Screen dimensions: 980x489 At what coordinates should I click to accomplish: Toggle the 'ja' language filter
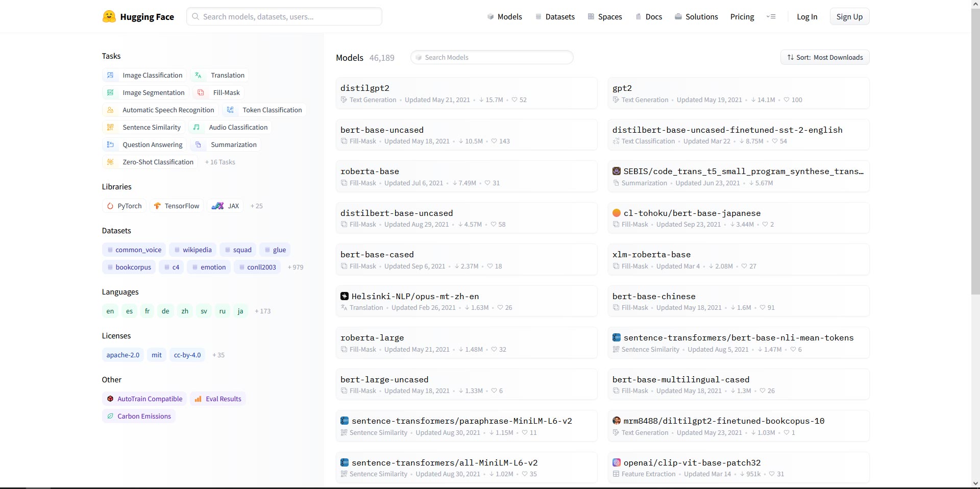240,311
